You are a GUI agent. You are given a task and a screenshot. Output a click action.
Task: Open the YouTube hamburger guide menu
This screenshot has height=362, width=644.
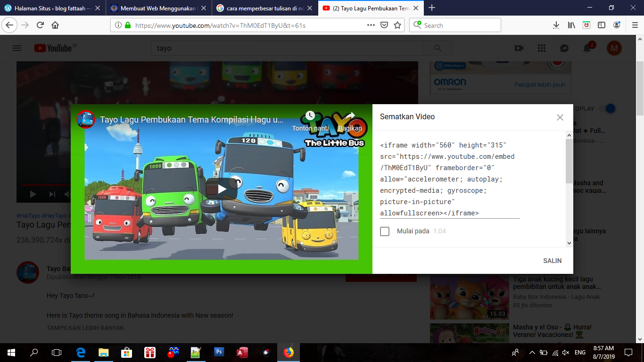tap(17, 48)
